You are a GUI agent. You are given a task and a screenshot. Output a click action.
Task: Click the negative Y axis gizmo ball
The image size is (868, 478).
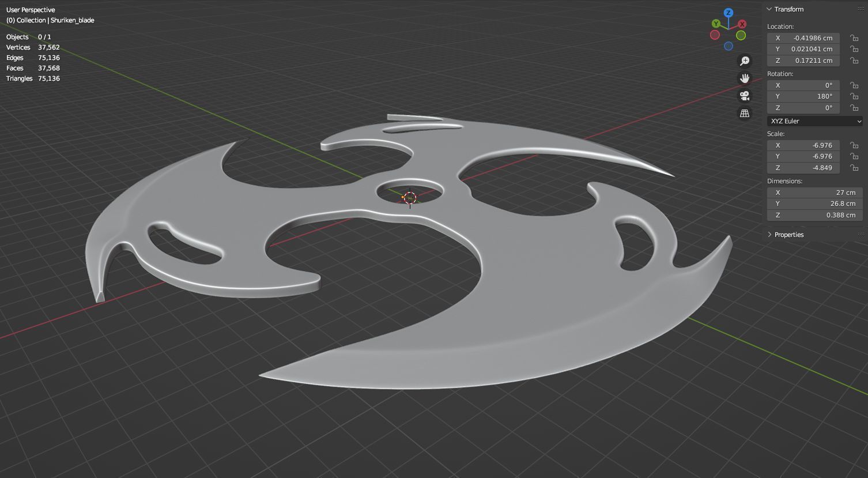(741, 35)
